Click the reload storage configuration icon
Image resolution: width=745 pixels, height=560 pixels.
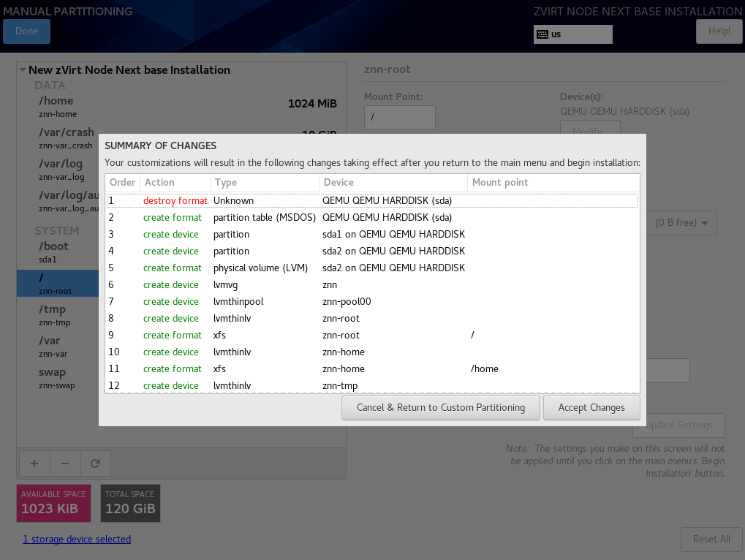96,463
